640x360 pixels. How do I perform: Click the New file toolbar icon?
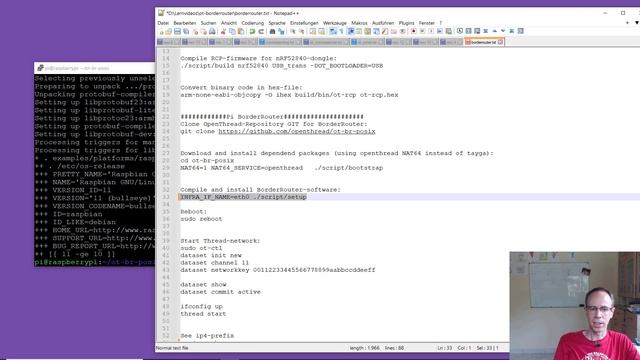coord(162,31)
